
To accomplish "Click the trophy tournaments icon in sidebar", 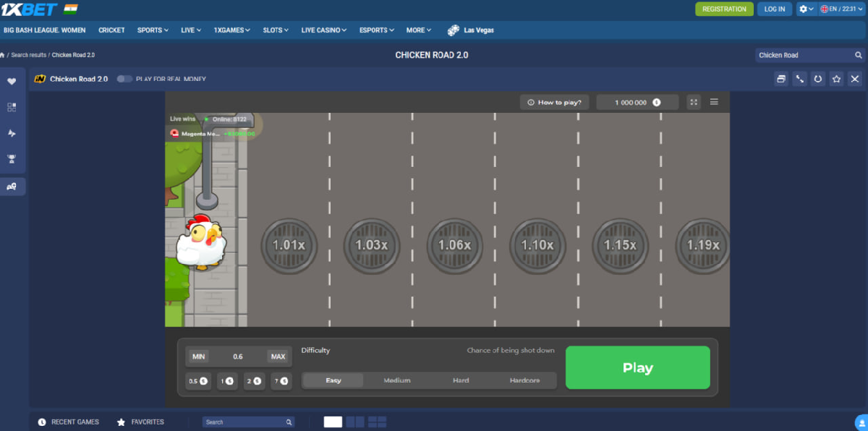I will [x=12, y=159].
